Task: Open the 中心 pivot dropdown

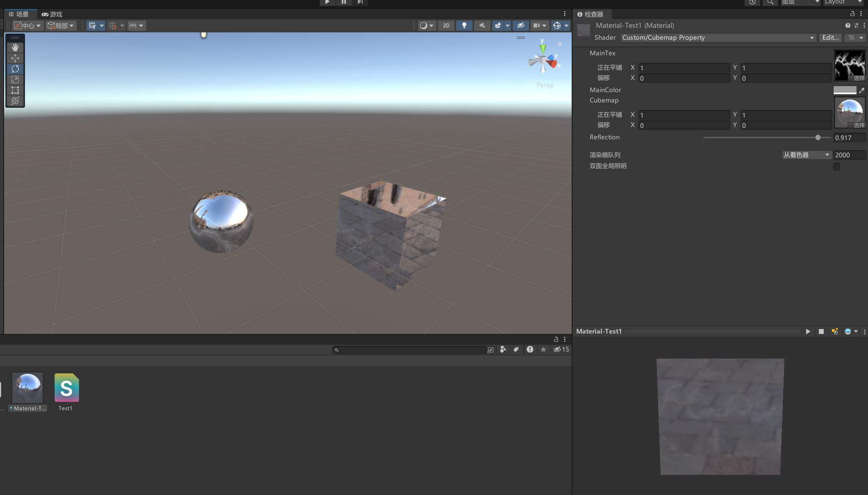Action: pyautogui.click(x=27, y=25)
